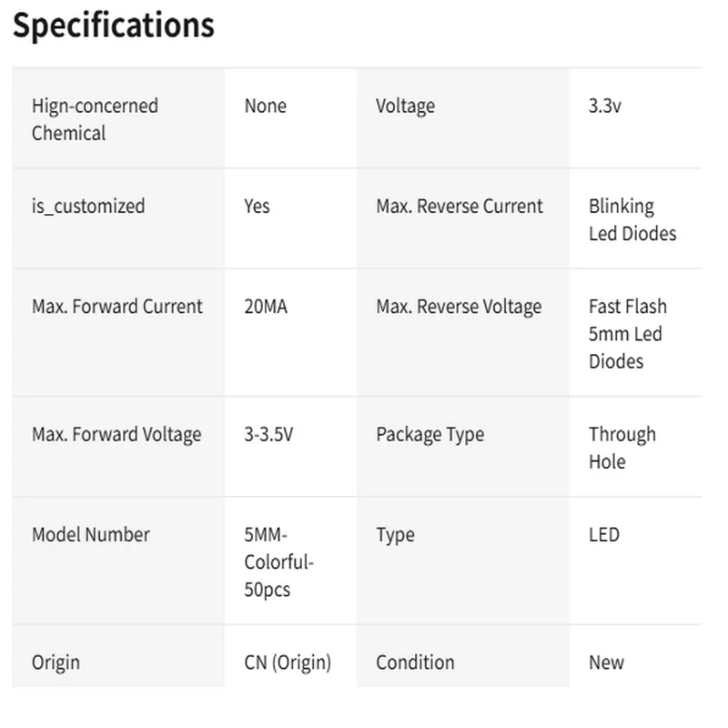The width and height of the screenshot is (728, 728).
Task: Click the CN (Origin) value
Action: 288,662
